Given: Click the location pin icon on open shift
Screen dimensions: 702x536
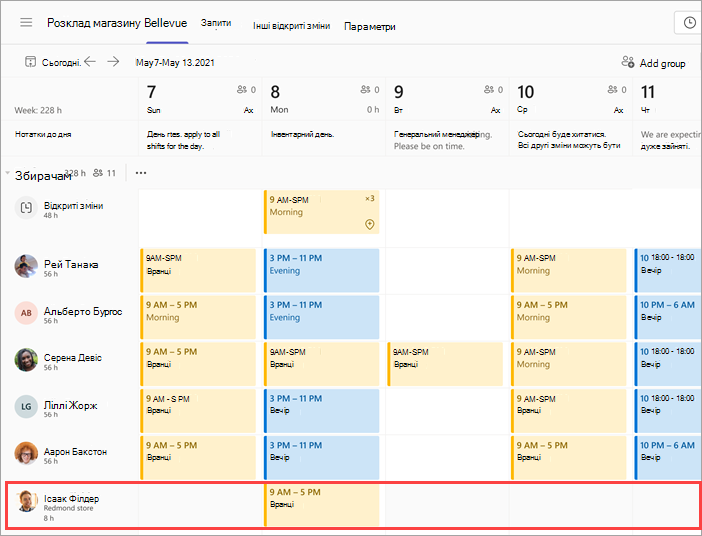Looking at the screenshot, I should 370,224.
